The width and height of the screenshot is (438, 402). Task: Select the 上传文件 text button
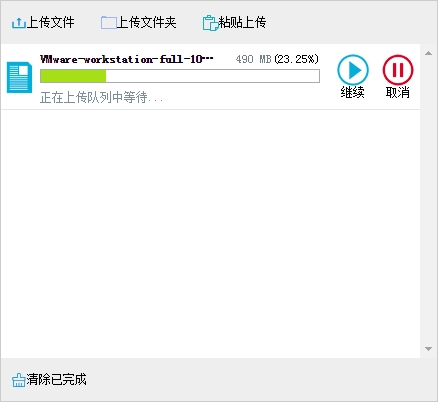pos(50,23)
